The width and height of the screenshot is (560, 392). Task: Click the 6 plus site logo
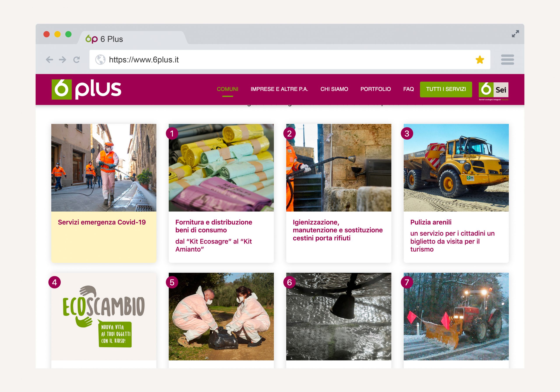coord(86,89)
